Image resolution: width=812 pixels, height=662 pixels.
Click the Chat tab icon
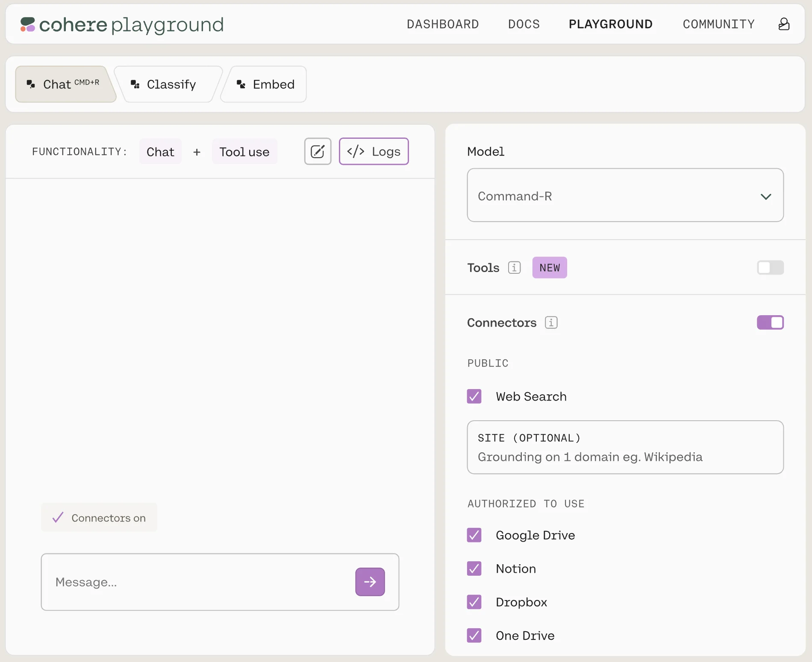[31, 84]
